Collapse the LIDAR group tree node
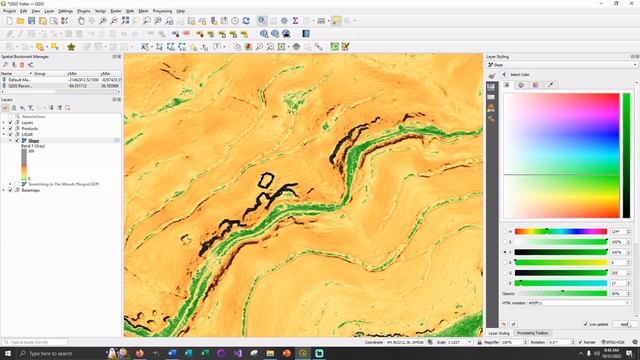This screenshot has height=360, width=640. tap(4, 134)
